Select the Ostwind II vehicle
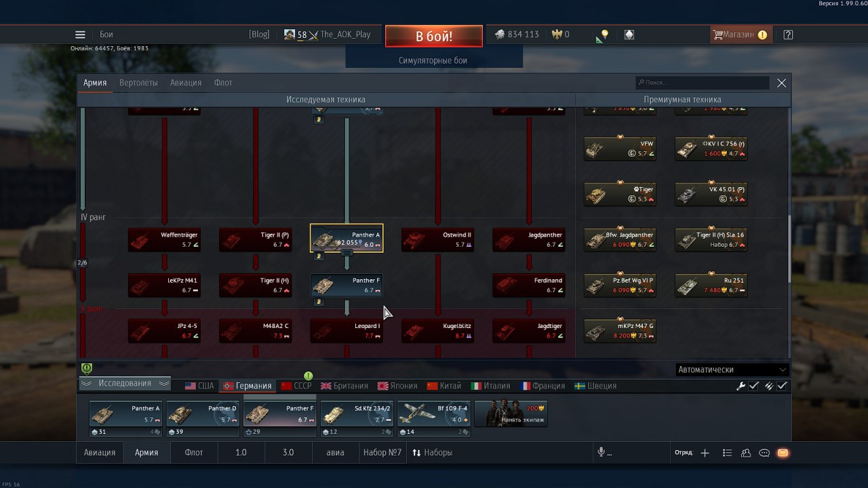Screen dimensions: 868x488 pyautogui.click(x=437, y=240)
